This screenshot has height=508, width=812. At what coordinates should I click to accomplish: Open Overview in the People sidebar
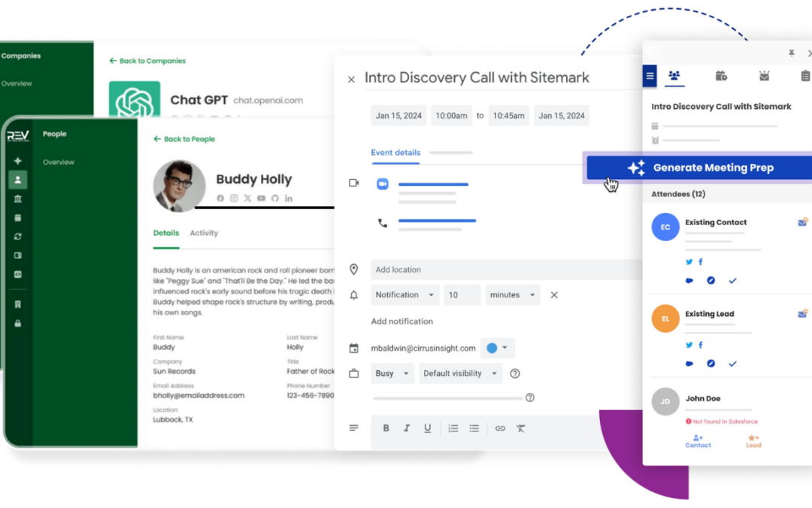(59, 163)
